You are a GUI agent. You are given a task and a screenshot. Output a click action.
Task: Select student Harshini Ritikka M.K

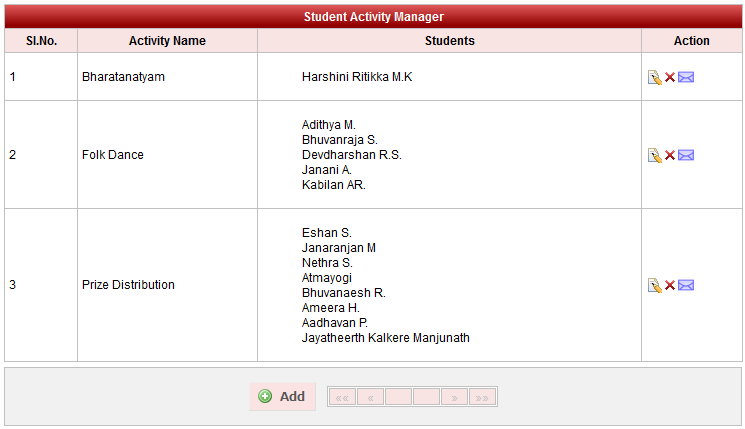point(357,77)
